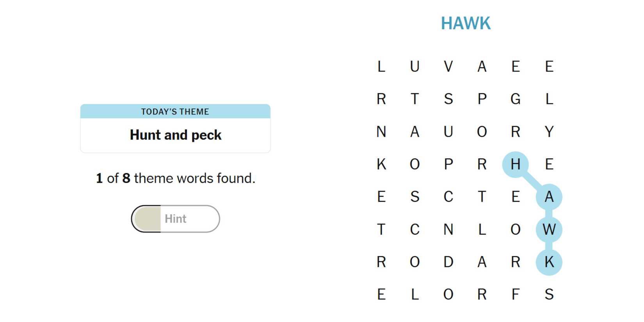The width and height of the screenshot is (644, 322).
Task: Select the letter V in the grid
Action: coord(448,66)
